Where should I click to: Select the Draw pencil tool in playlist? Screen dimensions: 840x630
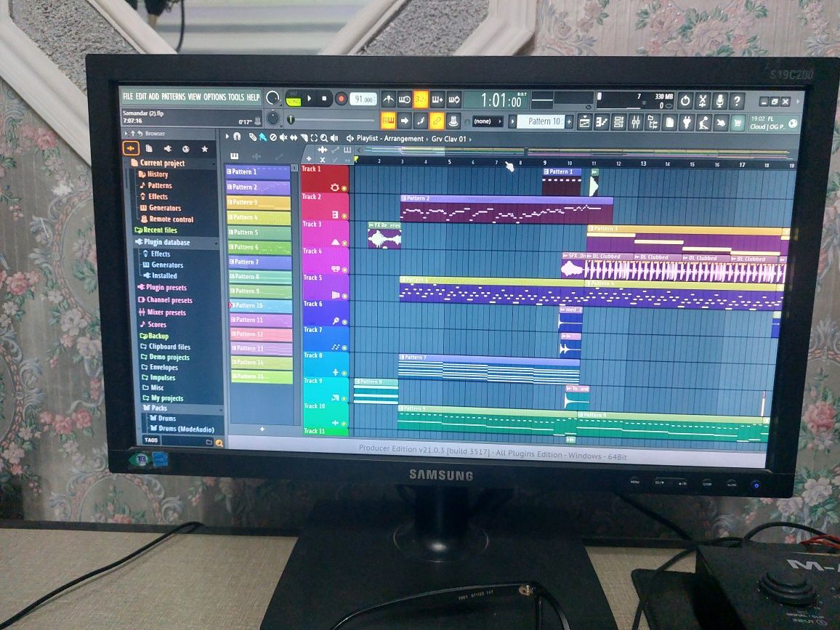[253, 137]
